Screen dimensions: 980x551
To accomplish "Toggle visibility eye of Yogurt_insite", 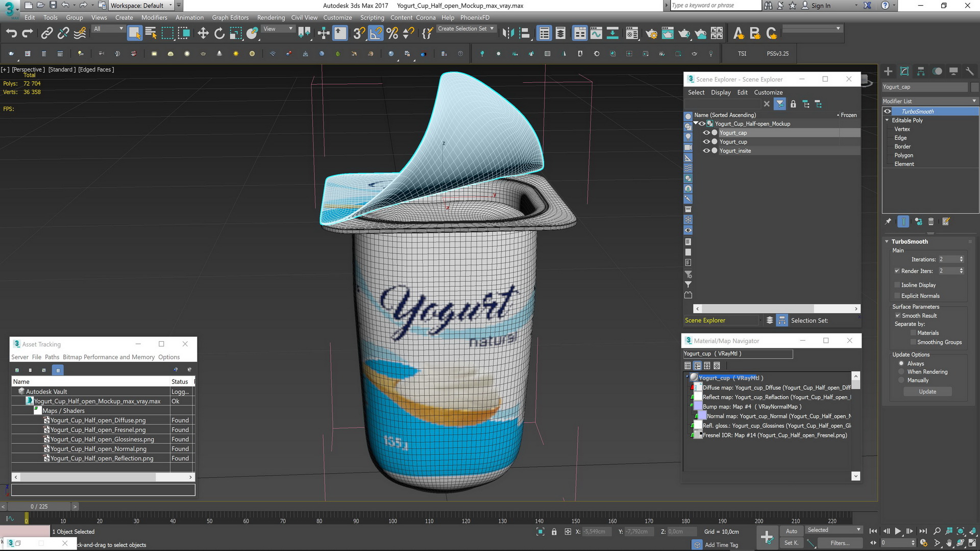I will pyautogui.click(x=706, y=151).
